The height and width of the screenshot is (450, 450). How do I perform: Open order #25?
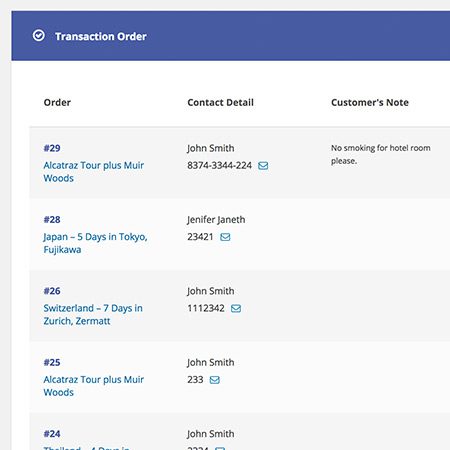52,362
